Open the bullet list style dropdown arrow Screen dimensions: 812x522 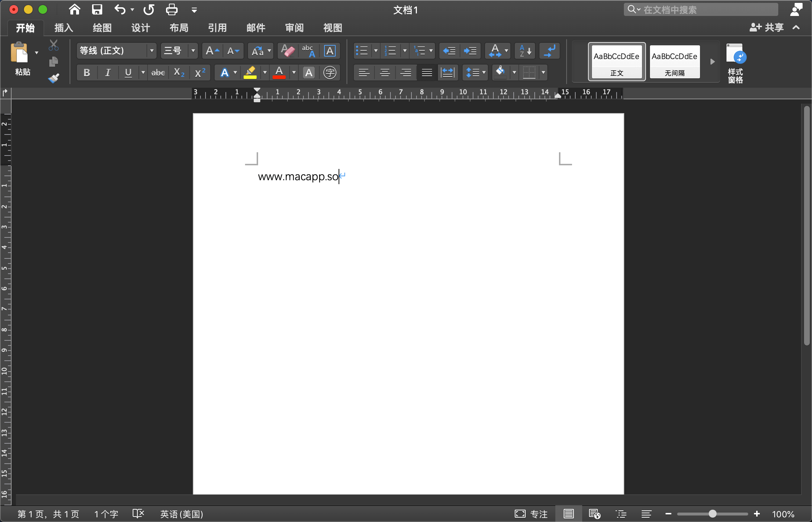[x=376, y=51]
